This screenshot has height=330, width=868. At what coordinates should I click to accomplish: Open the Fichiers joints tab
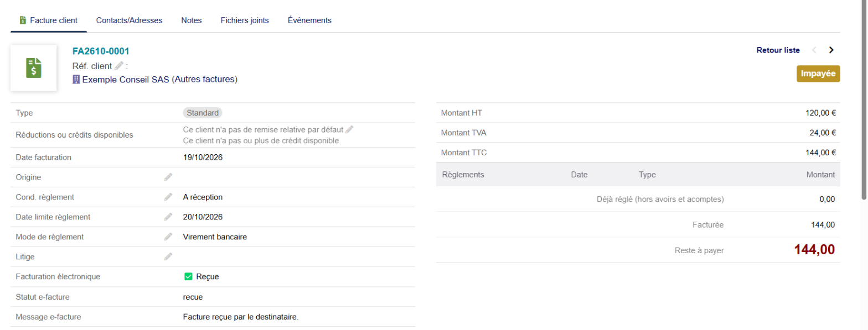tap(245, 20)
